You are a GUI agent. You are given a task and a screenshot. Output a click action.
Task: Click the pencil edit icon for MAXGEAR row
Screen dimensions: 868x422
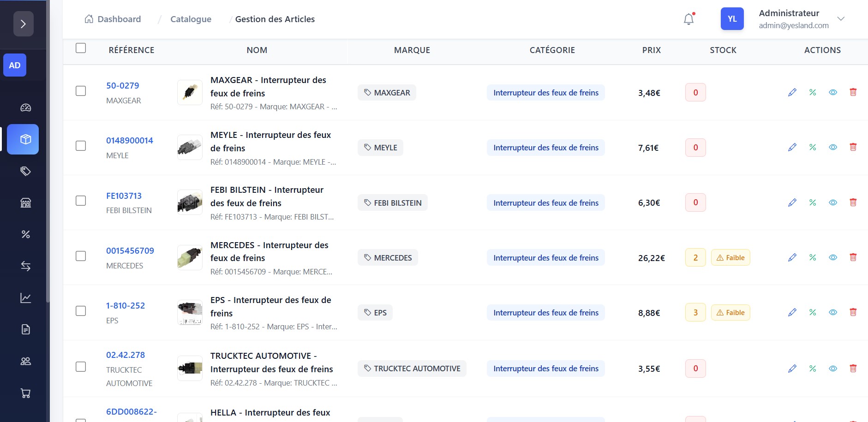coord(792,92)
